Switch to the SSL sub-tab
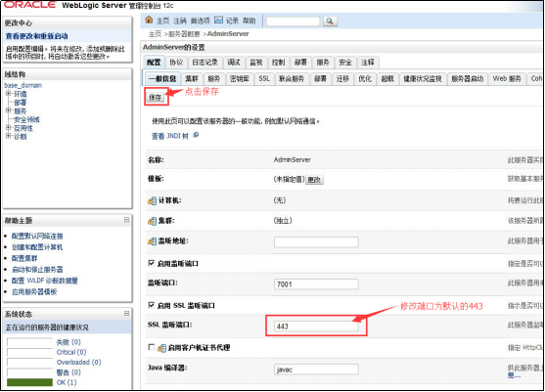This screenshot has height=392, width=545. 264,79
